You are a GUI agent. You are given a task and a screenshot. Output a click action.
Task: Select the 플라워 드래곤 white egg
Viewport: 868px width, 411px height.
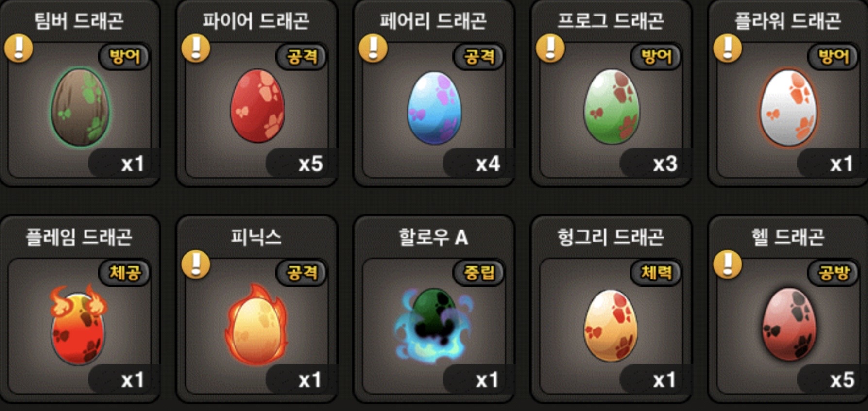pos(788,107)
